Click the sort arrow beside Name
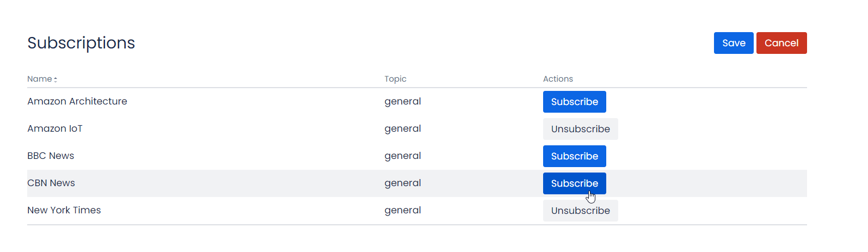This screenshot has height=252, width=868. [56, 79]
